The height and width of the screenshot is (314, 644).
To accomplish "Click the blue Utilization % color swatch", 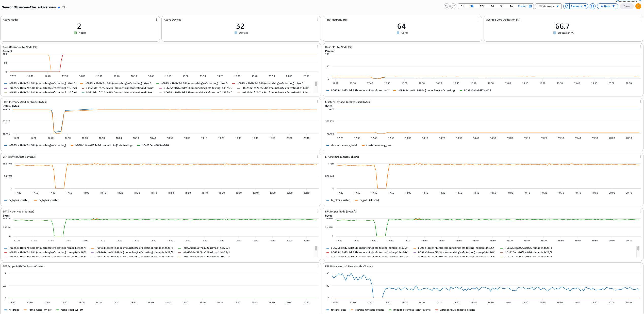I will 555,33.
